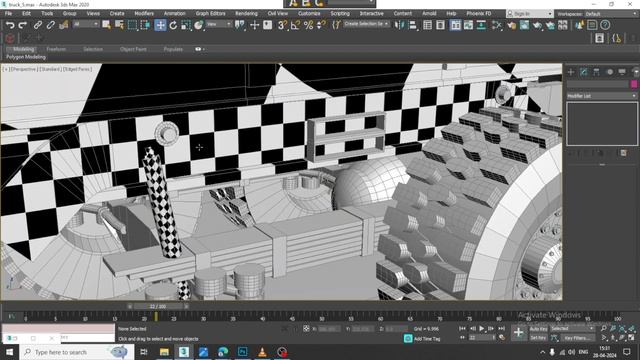
Task: Click the time slider showing 22 / 100
Action: pyautogui.click(x=158, y=306)
